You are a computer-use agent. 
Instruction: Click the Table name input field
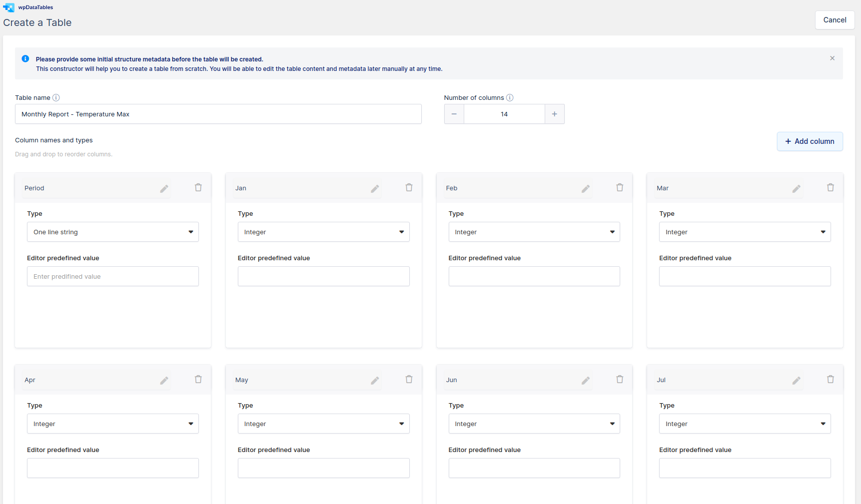point(218,114)
